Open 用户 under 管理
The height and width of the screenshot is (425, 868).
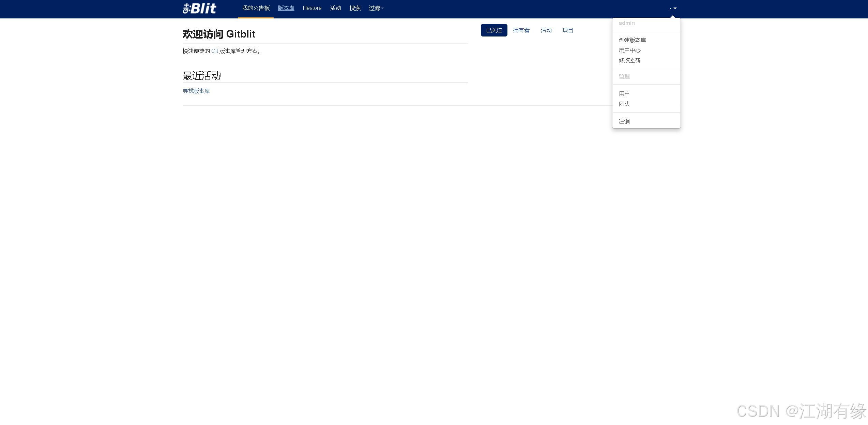coord(624,94)
